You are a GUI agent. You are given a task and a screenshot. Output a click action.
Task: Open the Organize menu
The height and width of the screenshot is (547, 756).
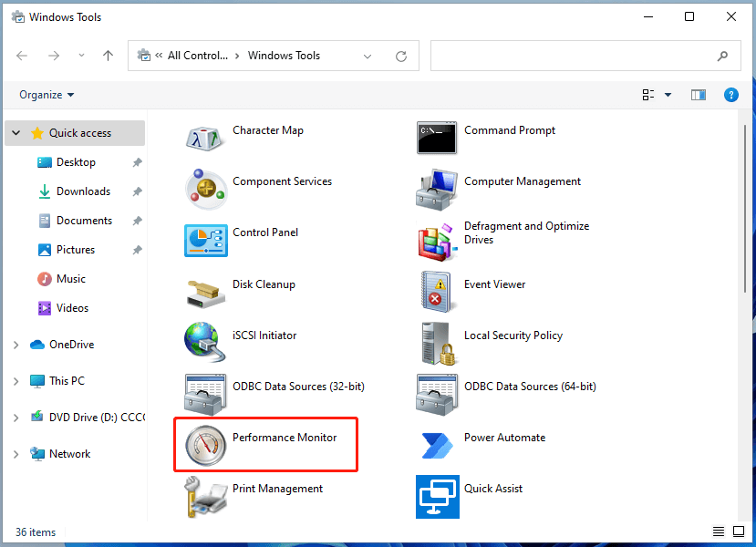(x=47, y=95)
